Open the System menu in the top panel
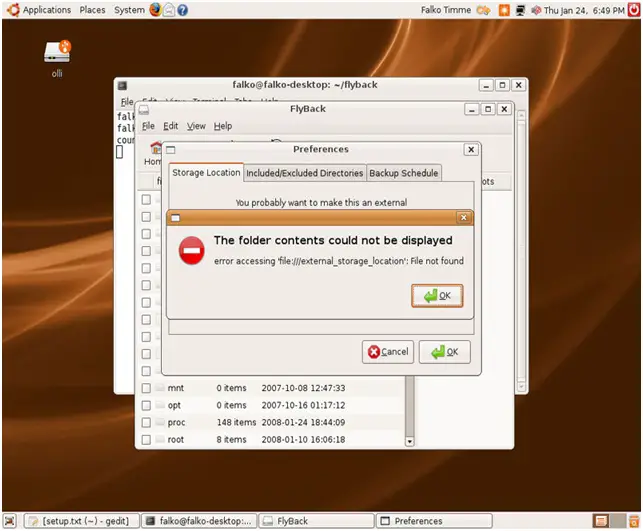 [x=129, y=10]
